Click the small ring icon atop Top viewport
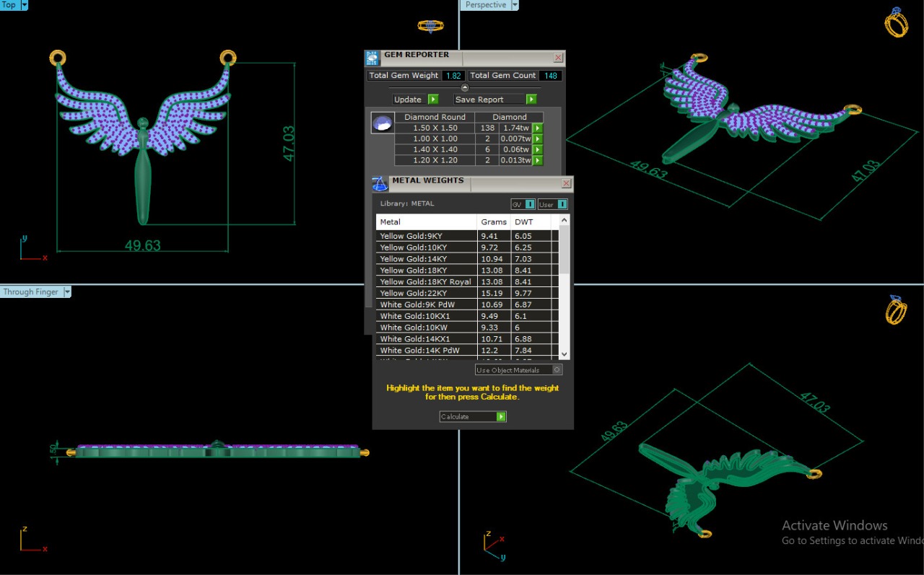Screen dimensions: 924x575 pyautogui.click(x=431, y=26)
